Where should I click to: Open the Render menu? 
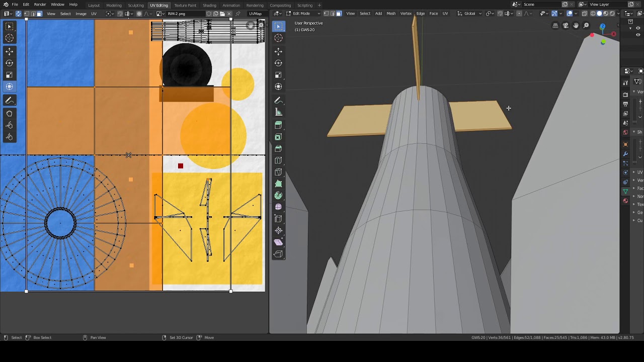point(40,5)
